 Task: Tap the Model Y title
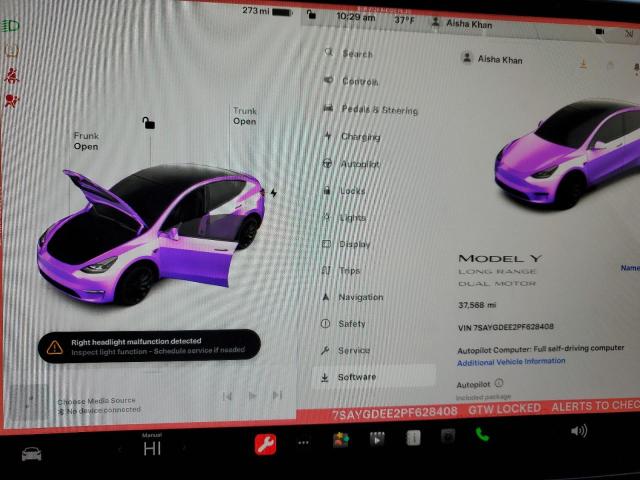500,258
